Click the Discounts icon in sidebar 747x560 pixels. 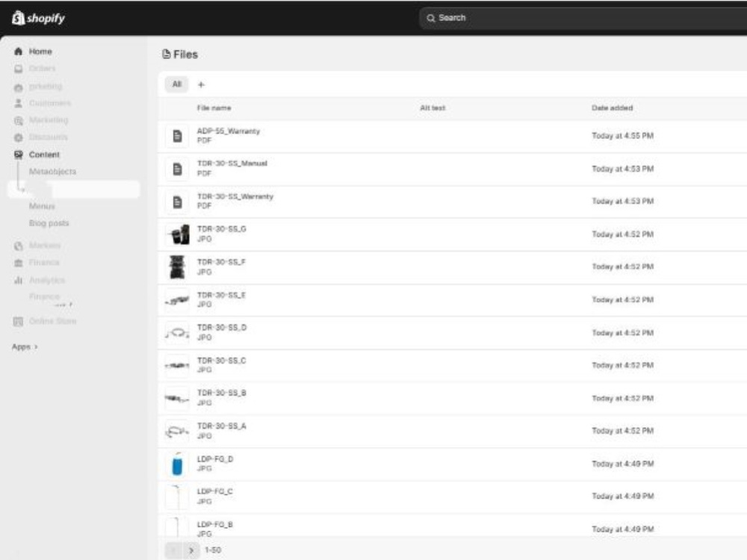click(x=19, y=137)
